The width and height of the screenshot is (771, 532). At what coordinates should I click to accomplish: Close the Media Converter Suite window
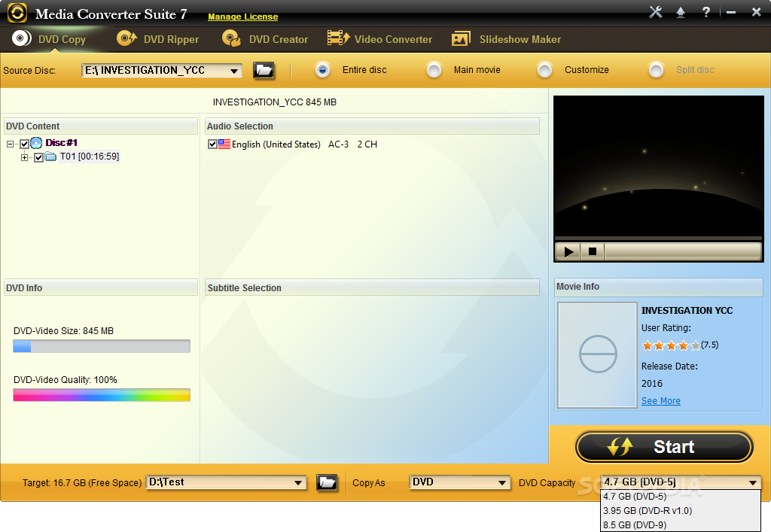pyautogui.click(x=756, y=12)
